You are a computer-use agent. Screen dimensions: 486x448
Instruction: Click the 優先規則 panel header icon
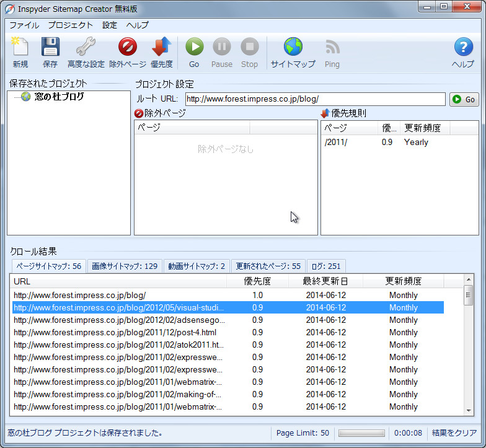pyautogui.click(x=325, y=113)
